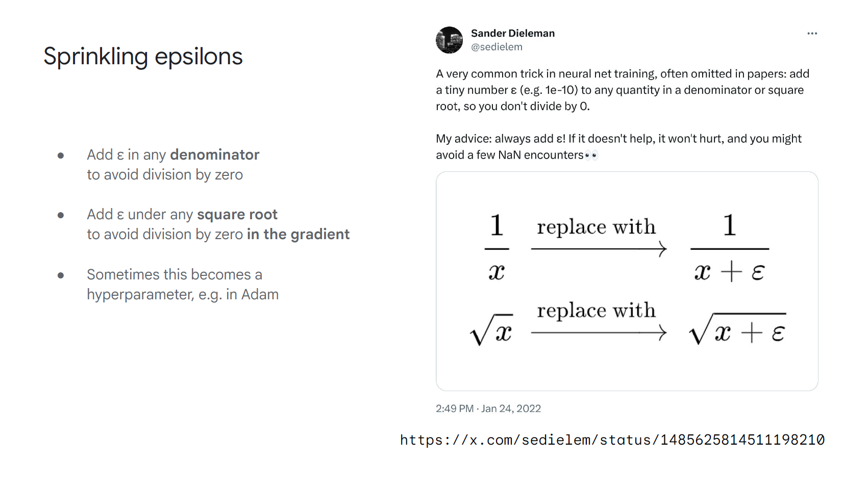868x488 pixels.
Task: Click the 2:49 PM Jan 24, 2022 timestamp
Action: pyautogui.click(x=488, y=408)
